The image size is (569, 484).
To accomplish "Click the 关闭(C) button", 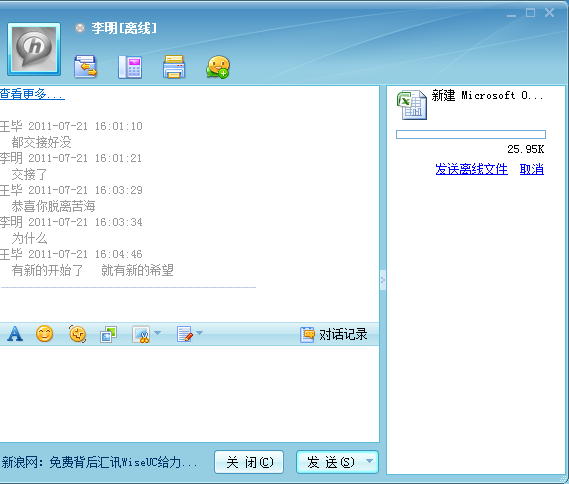I will click(x=249, y=462).
